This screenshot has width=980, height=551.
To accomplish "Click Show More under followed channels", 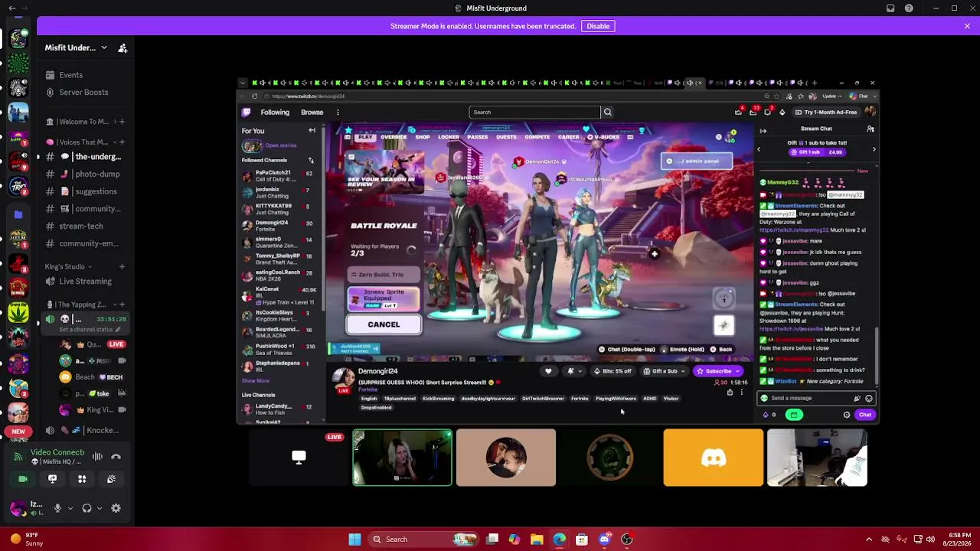I will 256,381.
